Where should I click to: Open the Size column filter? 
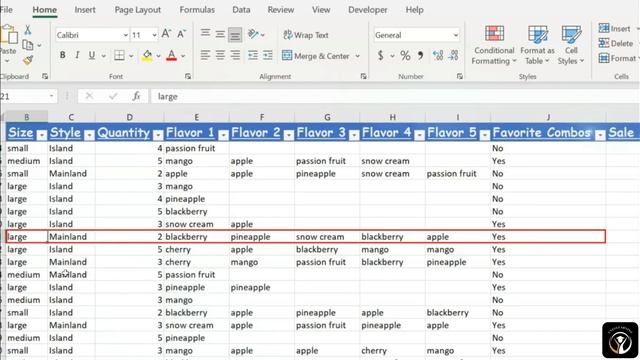click(42, 135)
